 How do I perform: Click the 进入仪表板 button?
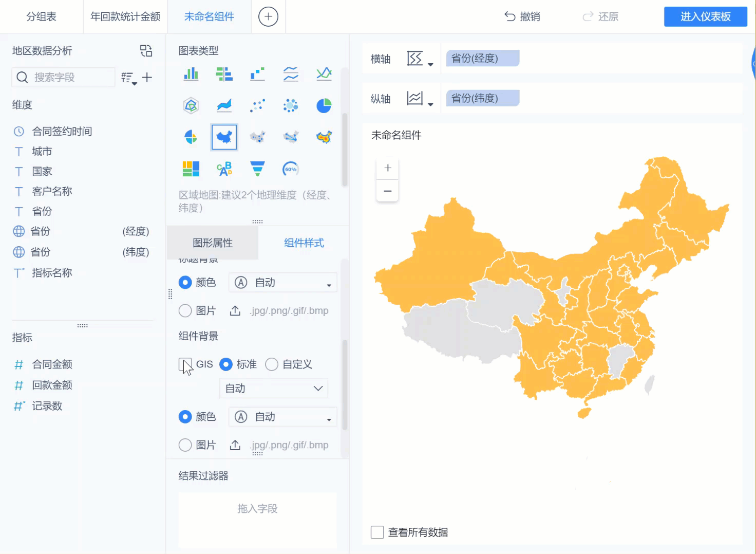click(x=706, y=16)
